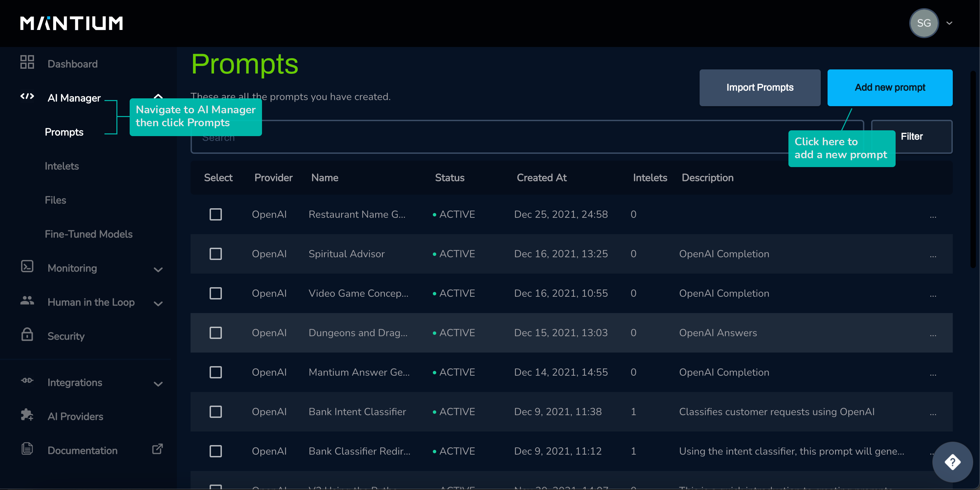This screenshot has width=980, height=490.
Task: Click the AI Manager code icon
Action: pyautogui.click(x=27, y=97)
